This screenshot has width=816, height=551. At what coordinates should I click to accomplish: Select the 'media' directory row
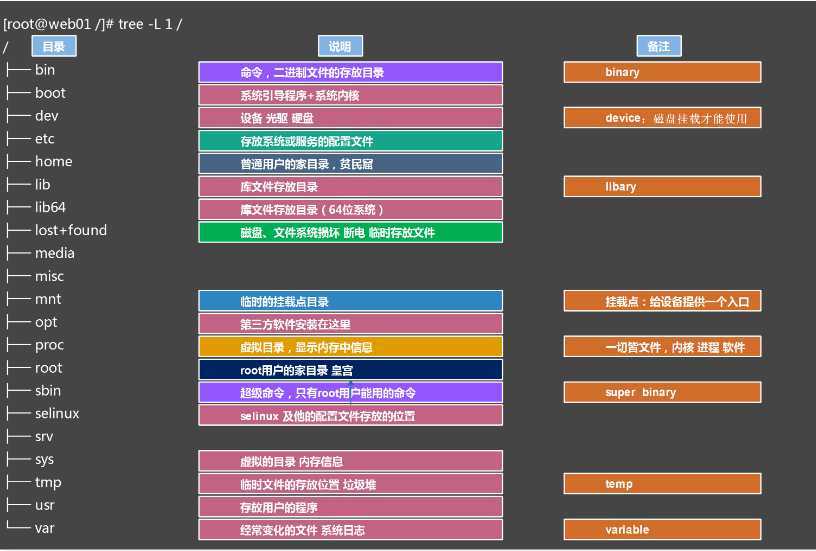[x=41, y=253]
